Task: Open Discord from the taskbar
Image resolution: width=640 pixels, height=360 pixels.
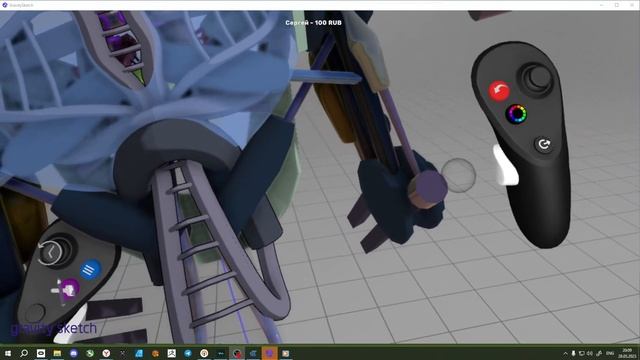Action: click(73, 353)
